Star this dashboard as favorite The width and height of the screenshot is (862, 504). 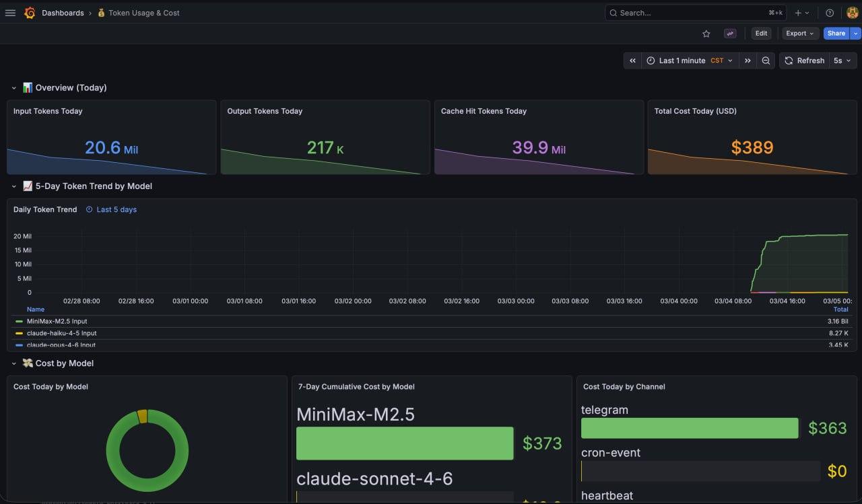tap(706, 34)
